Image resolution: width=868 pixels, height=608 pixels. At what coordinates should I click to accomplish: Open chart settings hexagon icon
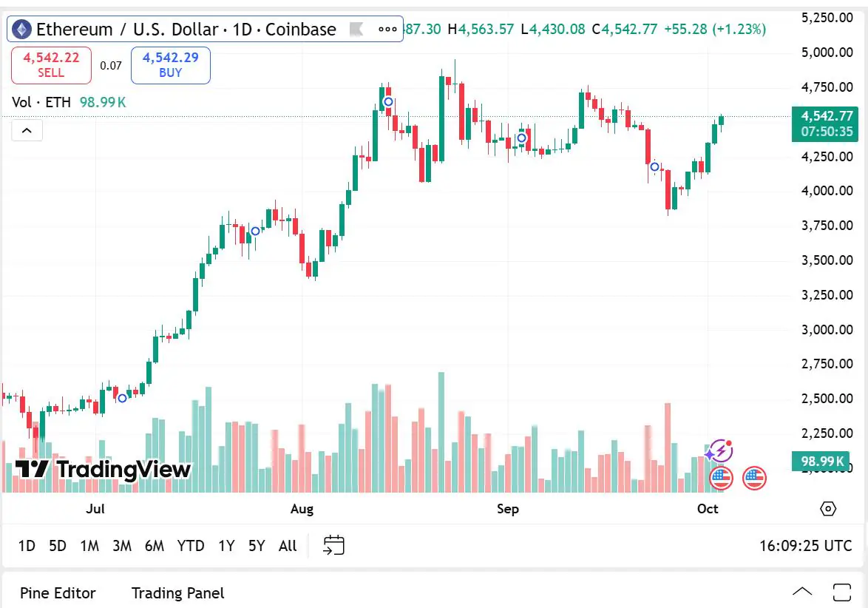[828, 509]
